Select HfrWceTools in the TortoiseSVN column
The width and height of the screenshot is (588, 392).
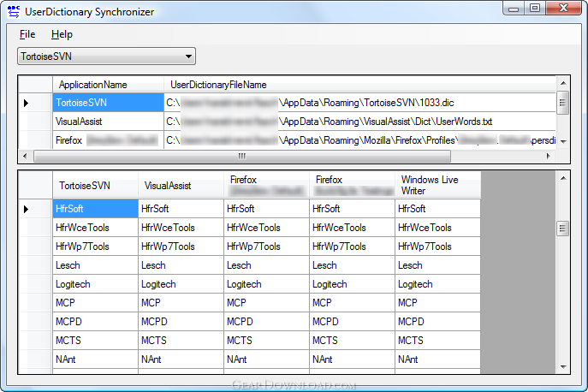coord(95,228)
